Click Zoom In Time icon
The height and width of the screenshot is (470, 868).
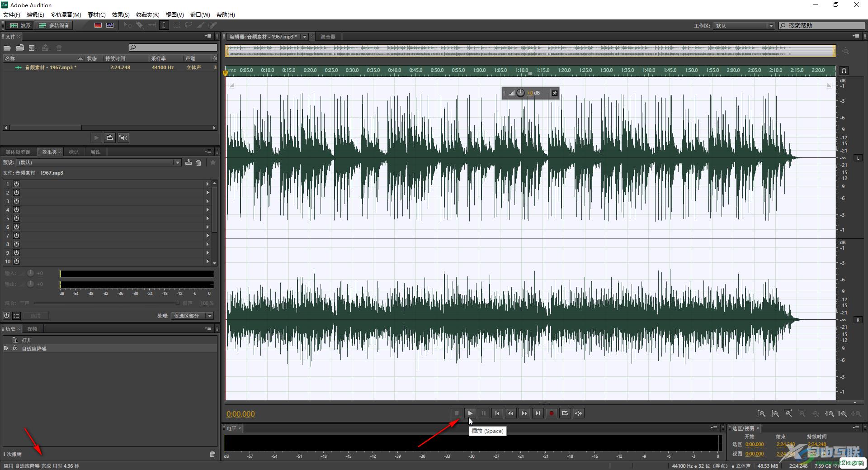(x=788, y=413)
